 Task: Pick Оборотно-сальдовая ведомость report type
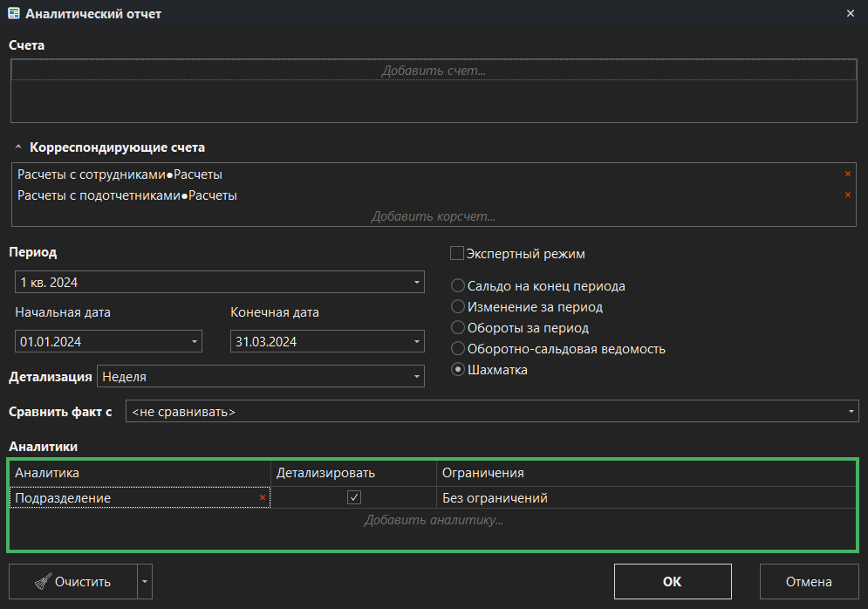pos(457,349)
